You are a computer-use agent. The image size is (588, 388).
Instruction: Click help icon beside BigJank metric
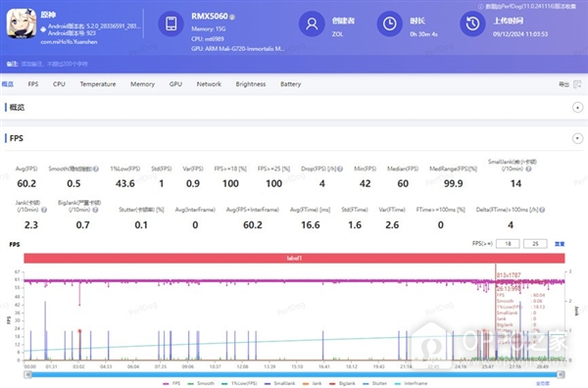[x=95, y=210]
